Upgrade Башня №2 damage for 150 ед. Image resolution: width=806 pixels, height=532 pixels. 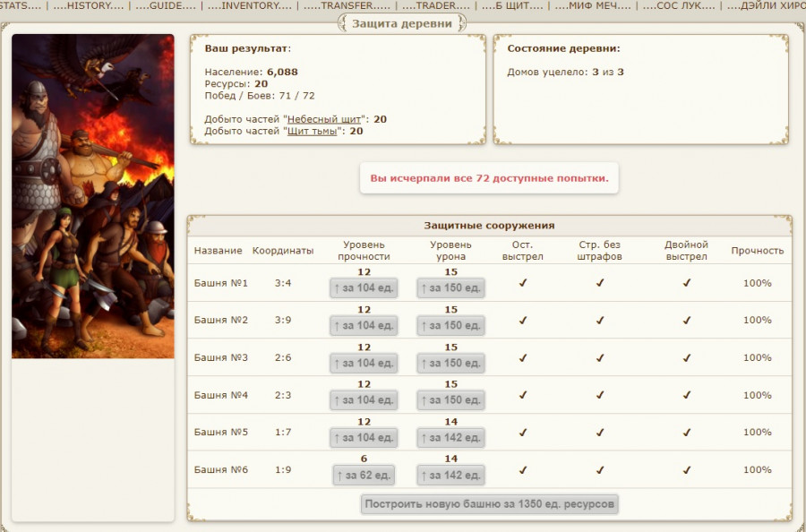[x=450, y=325]
